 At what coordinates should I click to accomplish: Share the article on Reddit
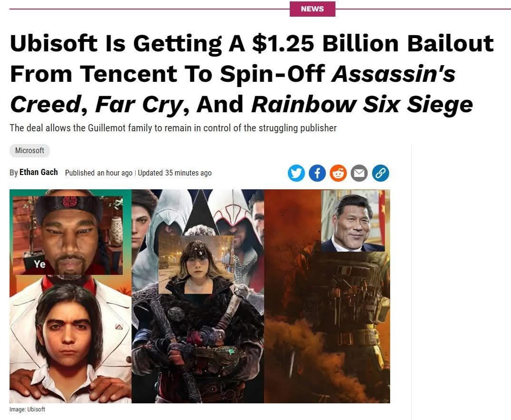(x=338, y=173)
